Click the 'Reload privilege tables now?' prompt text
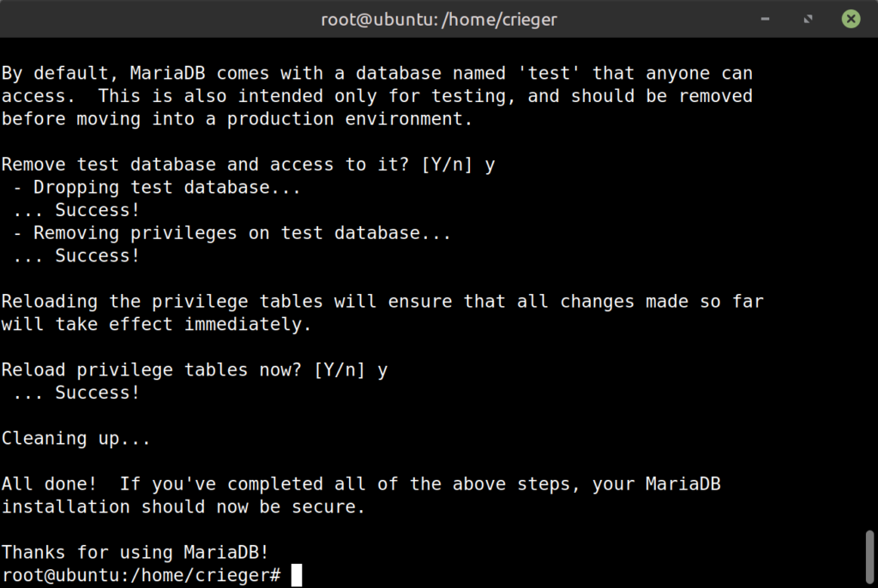878x588 pixels. coord(151,369)
